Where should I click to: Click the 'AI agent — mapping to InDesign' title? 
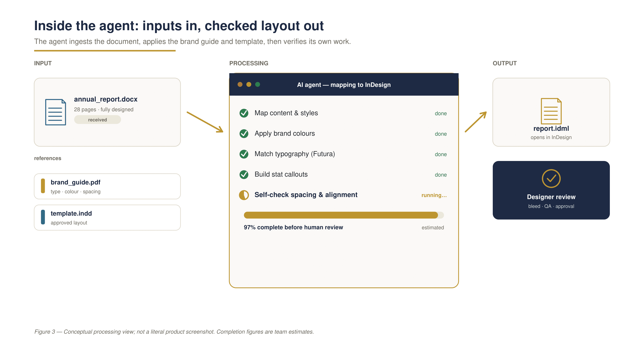[x=344, y=85]
